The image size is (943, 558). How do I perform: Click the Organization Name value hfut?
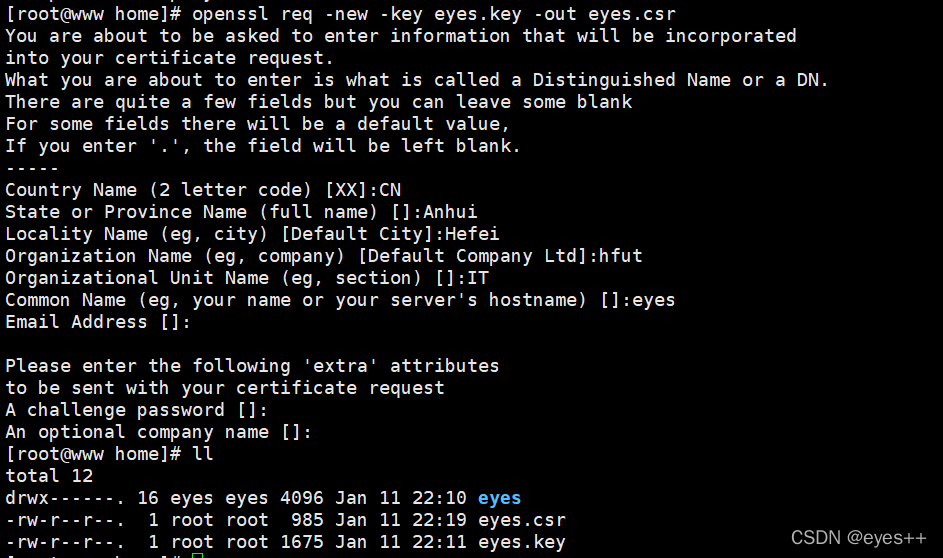[621, 256]
